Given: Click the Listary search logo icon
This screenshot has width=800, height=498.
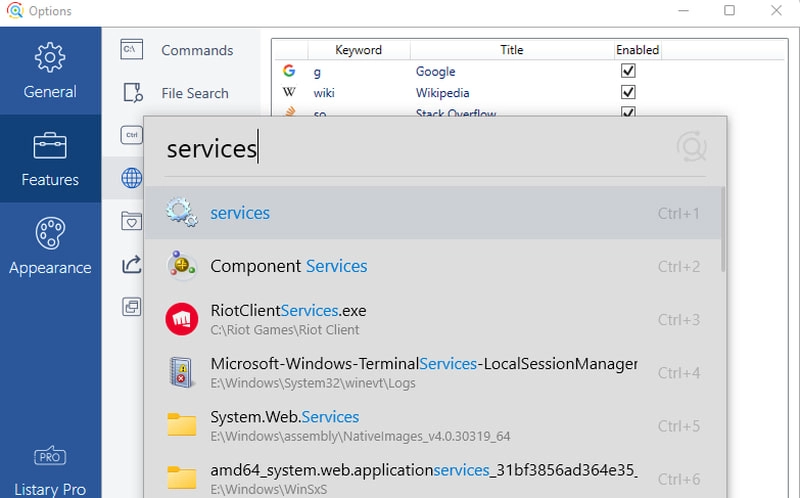Looking at the screenshot, I should point(691,148).
